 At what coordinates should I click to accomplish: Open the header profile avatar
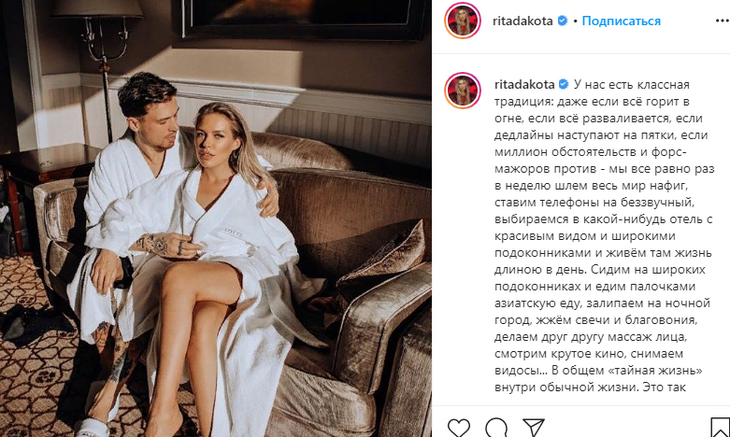coord(462,21)
